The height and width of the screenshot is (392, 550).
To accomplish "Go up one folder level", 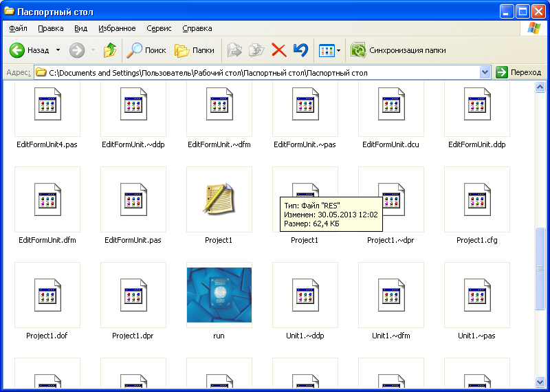I will tap(109, 50).
